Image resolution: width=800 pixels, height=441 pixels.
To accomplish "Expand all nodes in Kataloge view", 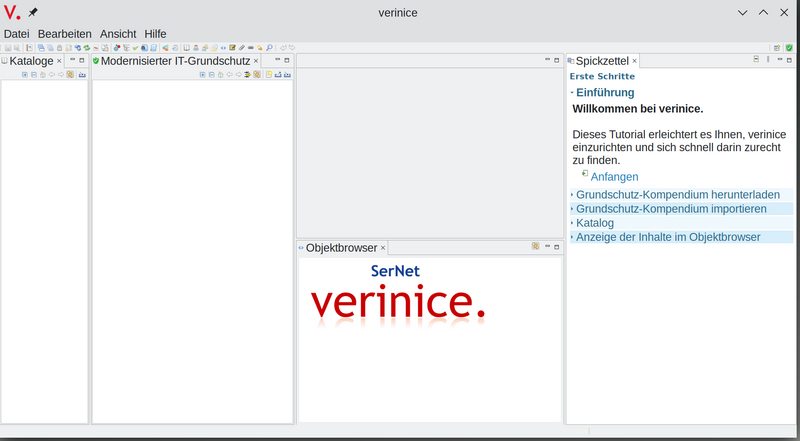I will (x=24, y=75).
